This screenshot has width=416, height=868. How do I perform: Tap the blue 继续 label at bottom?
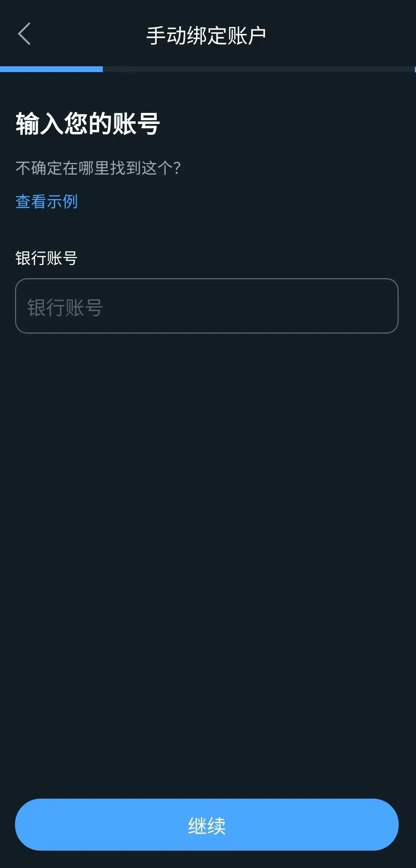[x=207, y=826]
